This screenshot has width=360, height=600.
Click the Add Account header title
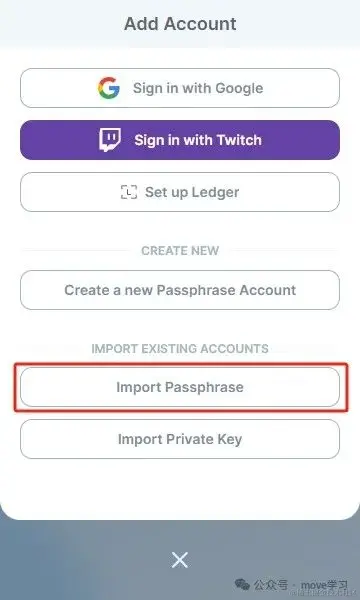click(180, 24)
